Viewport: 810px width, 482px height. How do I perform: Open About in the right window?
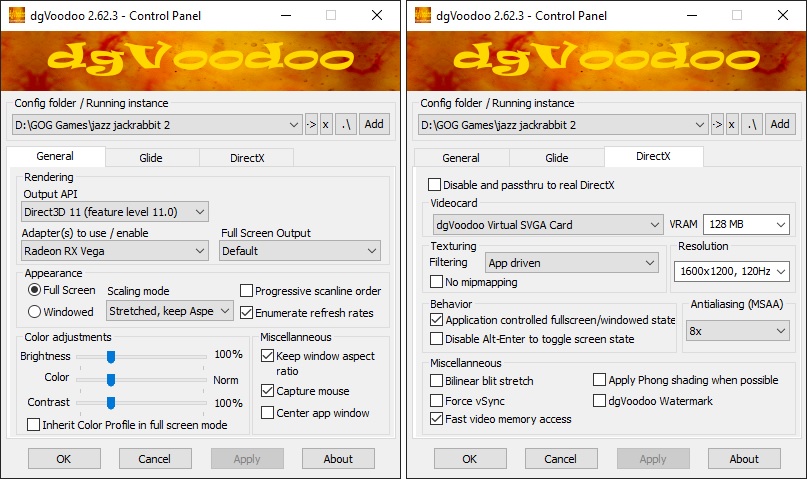pyautogui.click(x=744, y=459)
